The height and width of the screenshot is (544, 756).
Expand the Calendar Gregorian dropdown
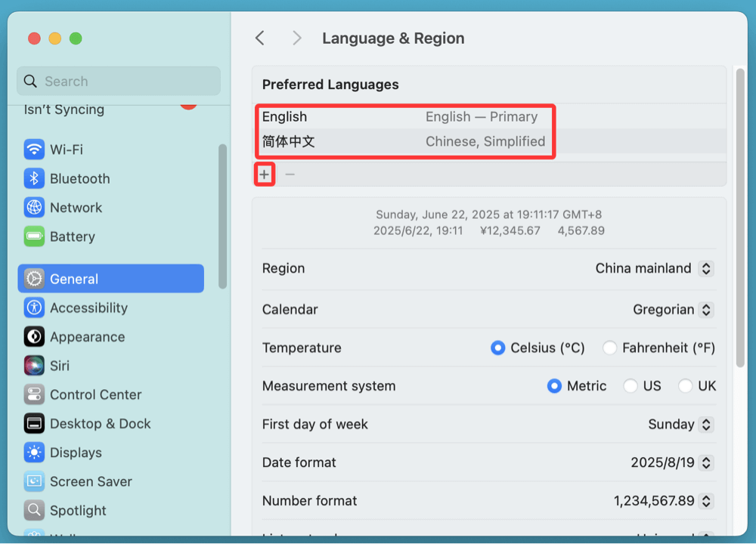click(706, 310)
